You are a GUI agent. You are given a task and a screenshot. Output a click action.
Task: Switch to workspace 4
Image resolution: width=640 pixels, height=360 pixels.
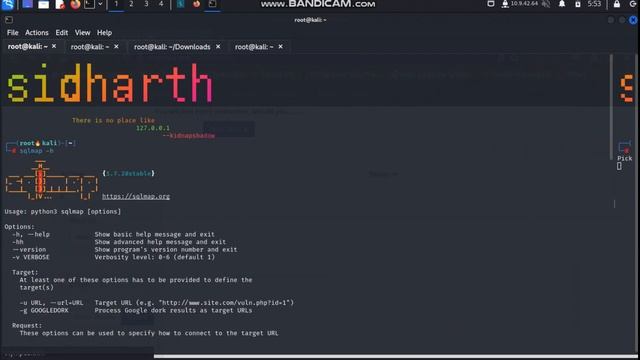[x=161, y=4]
